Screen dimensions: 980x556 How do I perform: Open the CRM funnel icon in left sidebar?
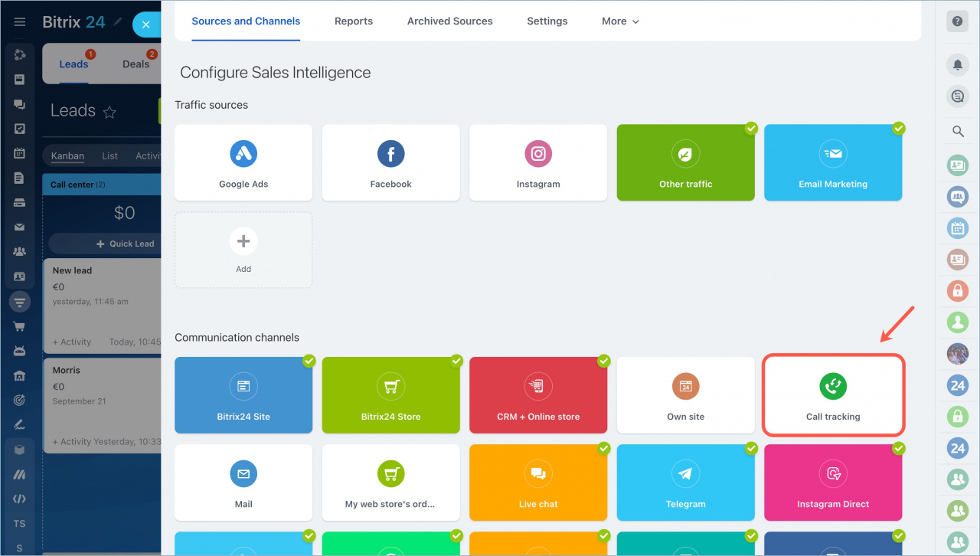pos(20,302)
